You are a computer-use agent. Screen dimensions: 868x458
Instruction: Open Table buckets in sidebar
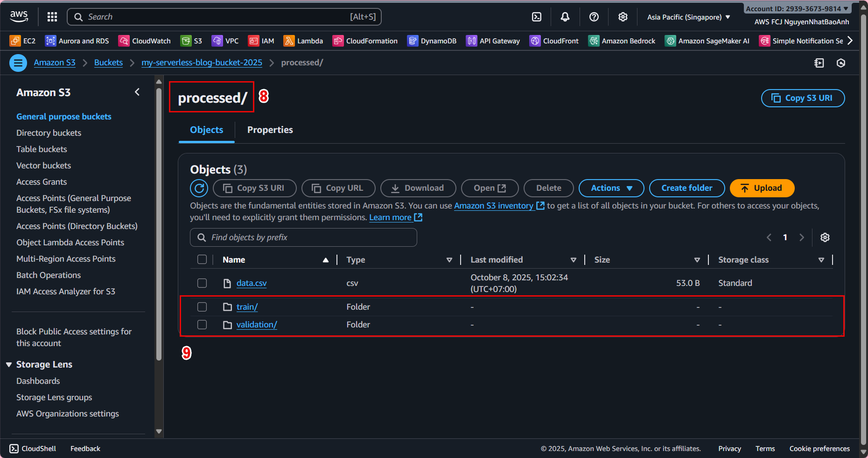point(42,149)
